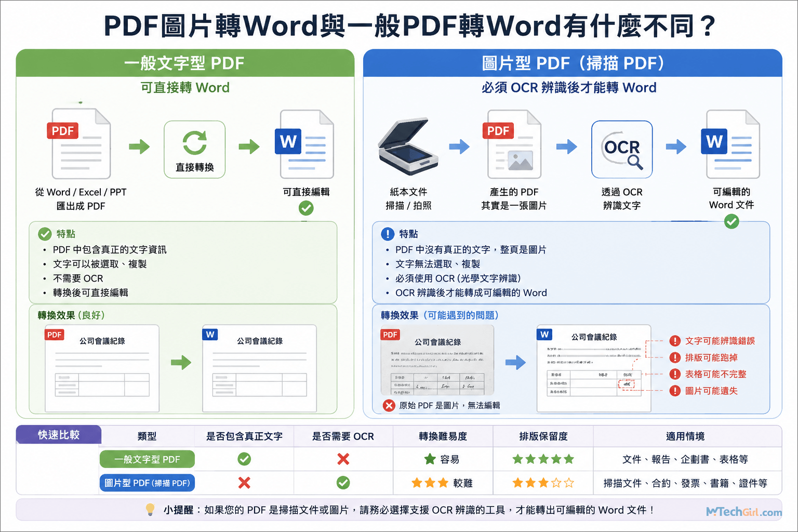798x532 pixels.
Task: Click green check in 一般文字型 PDF row
Action: pos(244,459)
